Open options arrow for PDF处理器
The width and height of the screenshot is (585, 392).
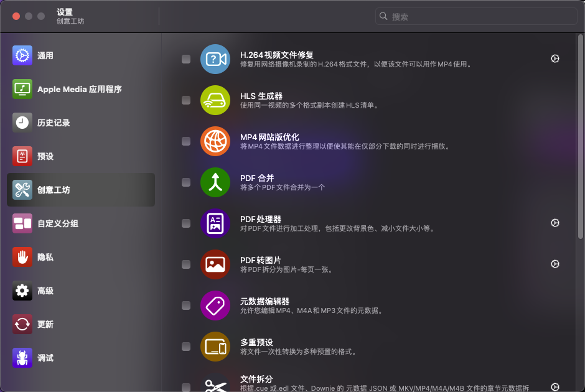(x=555, y=223)
